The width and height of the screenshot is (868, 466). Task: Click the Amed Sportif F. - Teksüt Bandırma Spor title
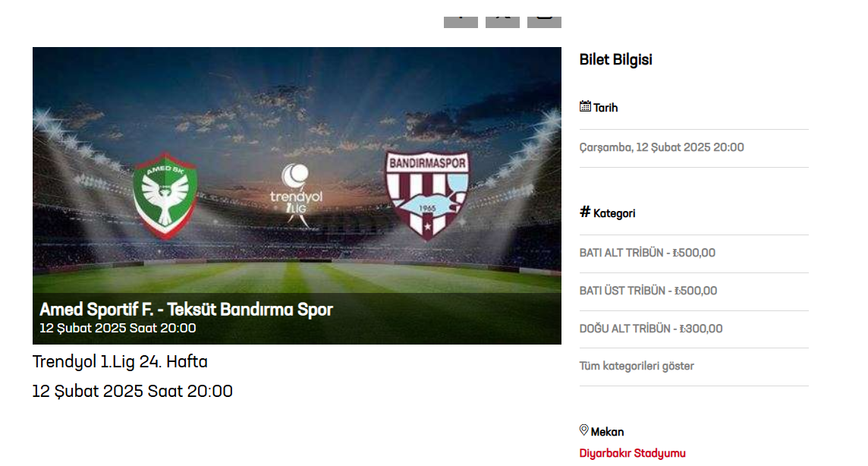(186, 310)
